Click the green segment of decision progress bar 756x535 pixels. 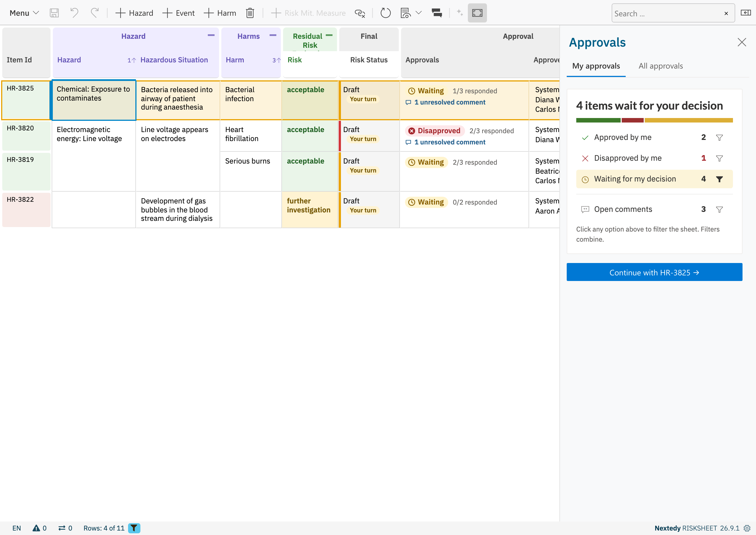598,120
